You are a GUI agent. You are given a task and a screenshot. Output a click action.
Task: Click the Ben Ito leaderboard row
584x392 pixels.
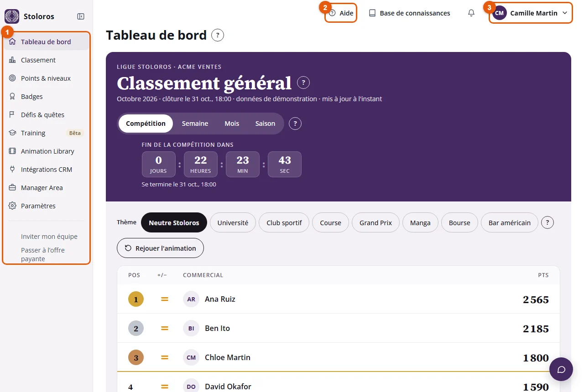(339, 328)
